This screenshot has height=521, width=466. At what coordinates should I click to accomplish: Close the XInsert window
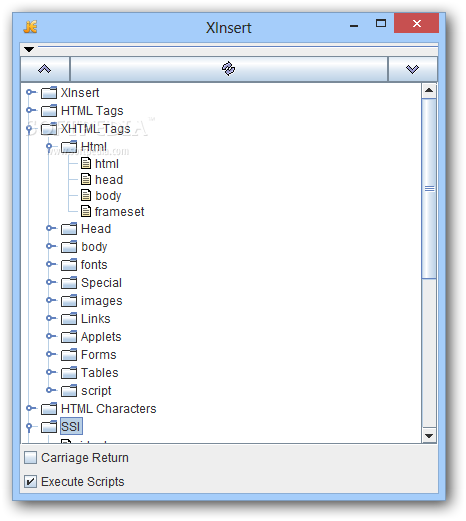click(416, 23)
